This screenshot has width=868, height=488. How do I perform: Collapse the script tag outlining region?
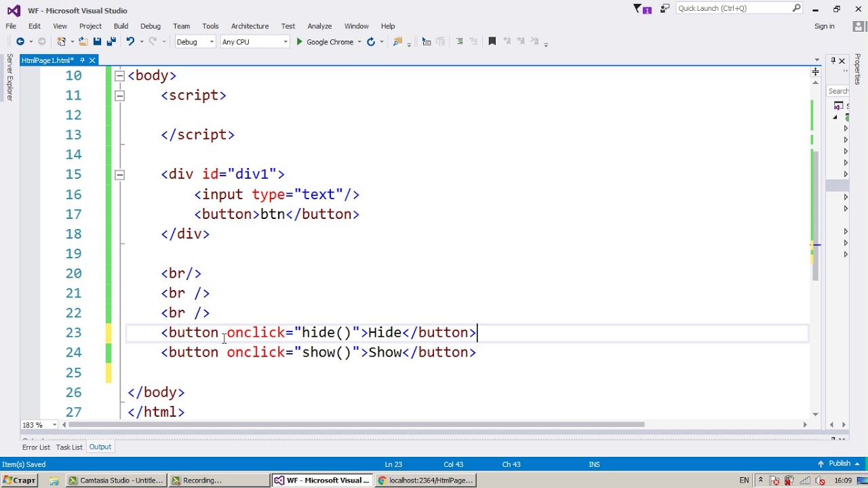(x=119, y=96)
